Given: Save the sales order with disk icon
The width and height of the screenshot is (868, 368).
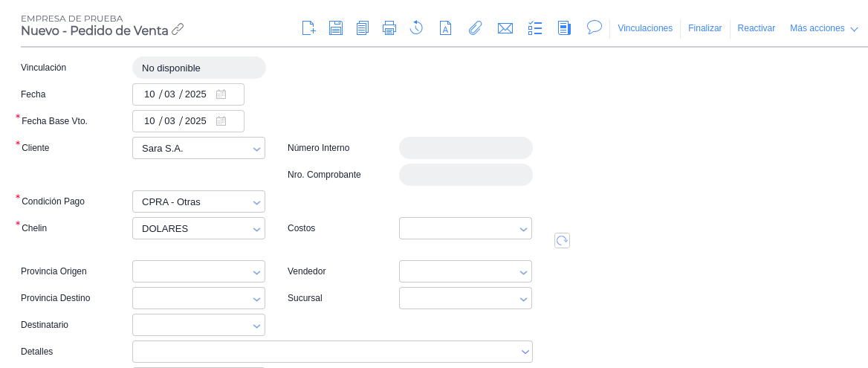Looking at the screenshot, I should tap(335, 28).
